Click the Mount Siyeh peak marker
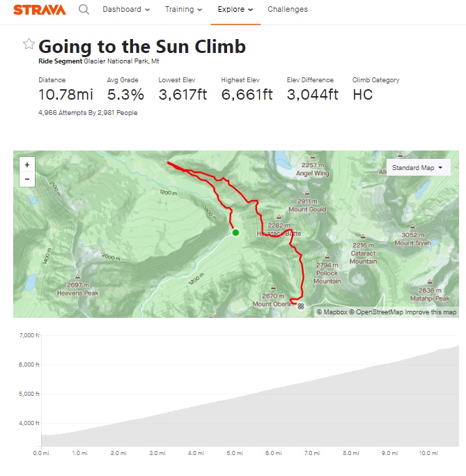This screenshot has width=466, height=476. [x=412, y=227]
